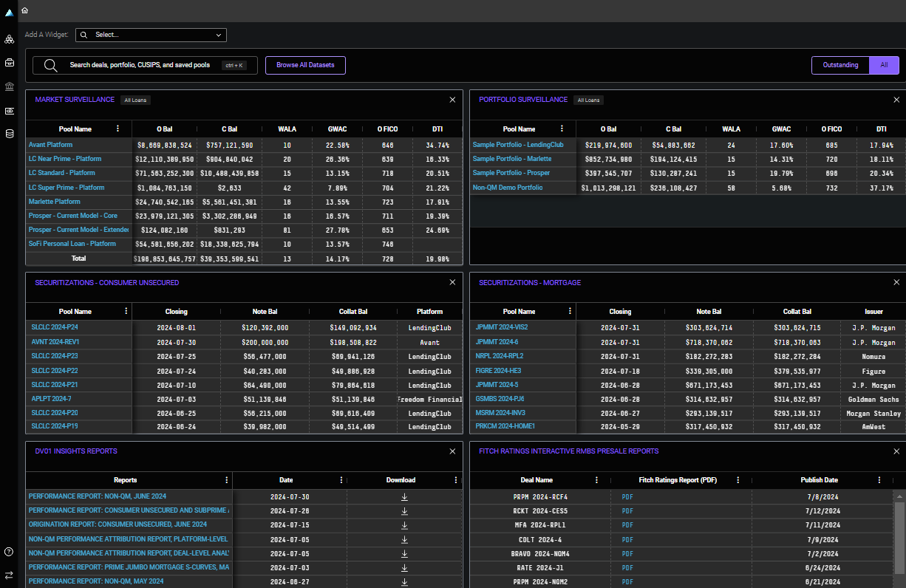
Task: Open PDF for COLT 2024-4
Action: coord(627,539)
